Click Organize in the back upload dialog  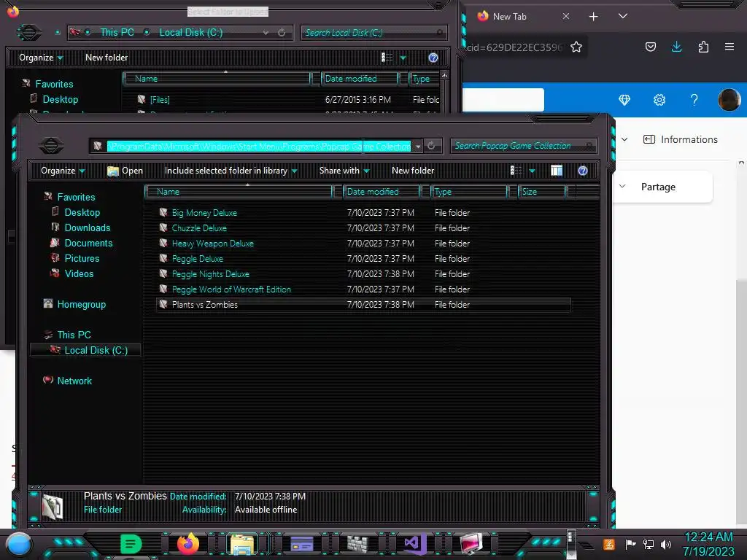tap(41, 58)
